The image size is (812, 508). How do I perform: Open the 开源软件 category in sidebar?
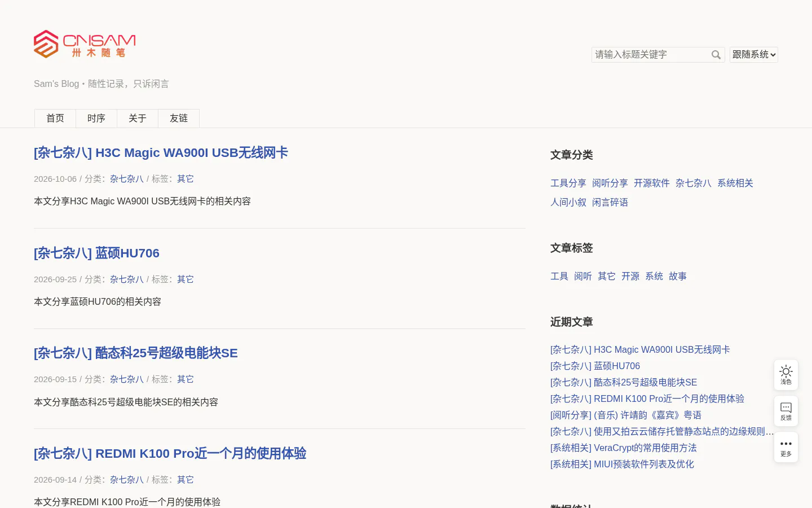click(652, 183)
